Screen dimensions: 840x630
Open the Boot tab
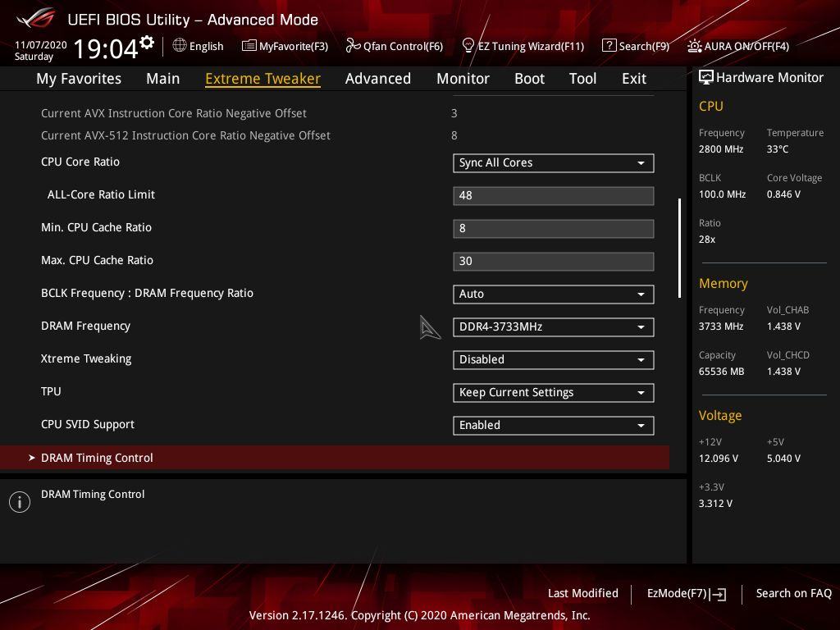(529, 78)
